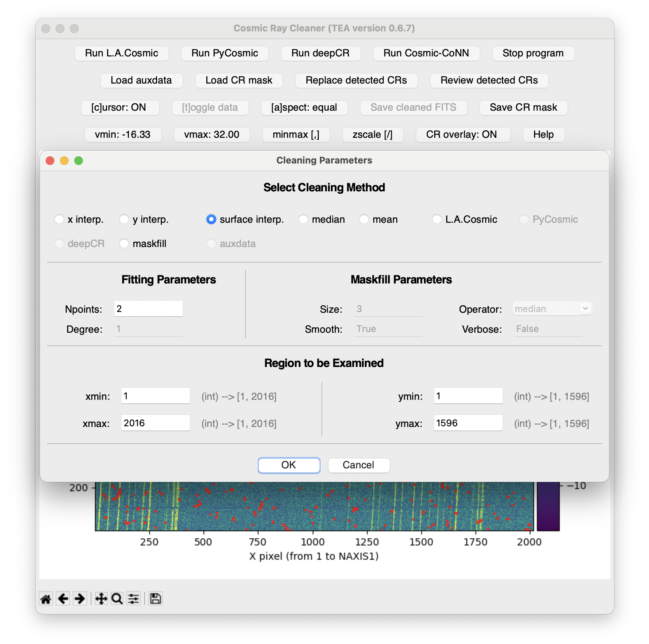Screen dimensions: 649x644
Task: Close the Cleaning Parameters dialog via red button
Action: (50, 161)
